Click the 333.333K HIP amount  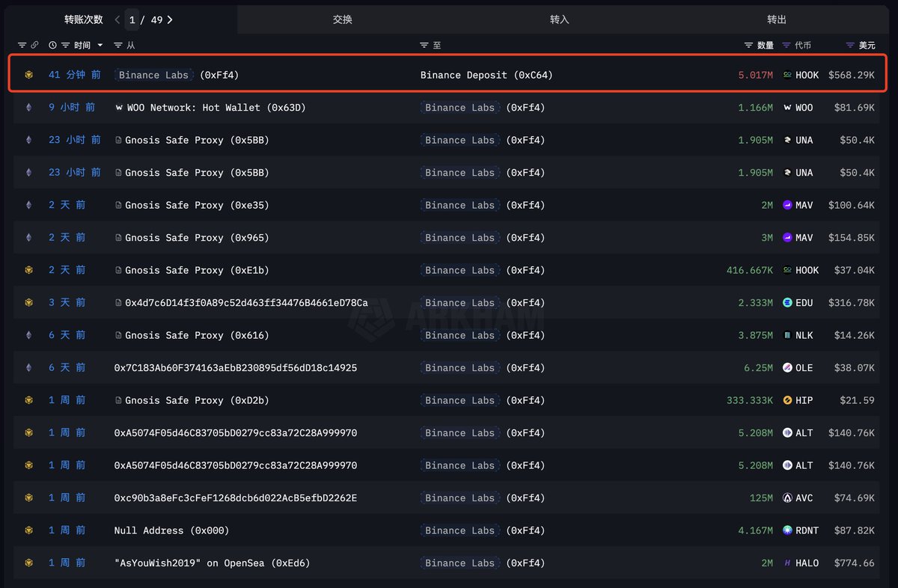[750, 400]
